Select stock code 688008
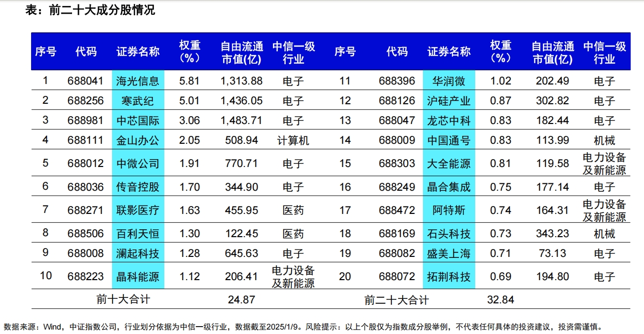644x334 pixels. (86, 253)
